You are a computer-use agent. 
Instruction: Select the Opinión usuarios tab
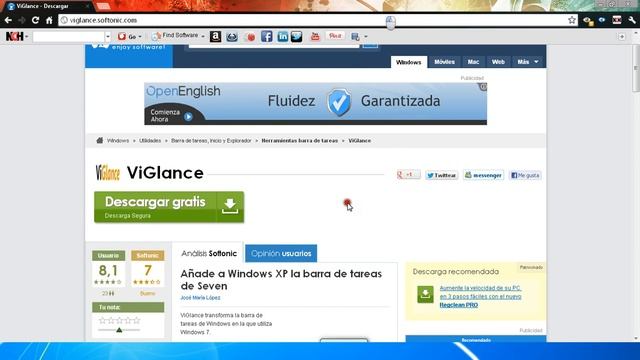click(281, 253)
